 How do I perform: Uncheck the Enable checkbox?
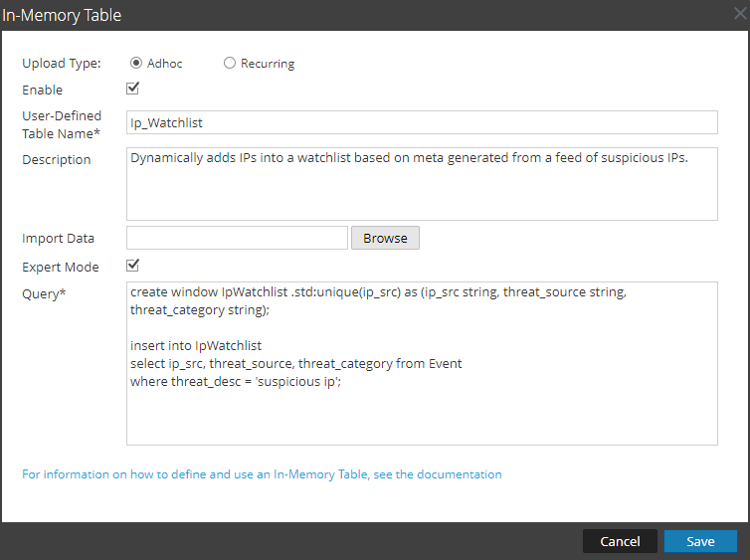click(132, 90)
